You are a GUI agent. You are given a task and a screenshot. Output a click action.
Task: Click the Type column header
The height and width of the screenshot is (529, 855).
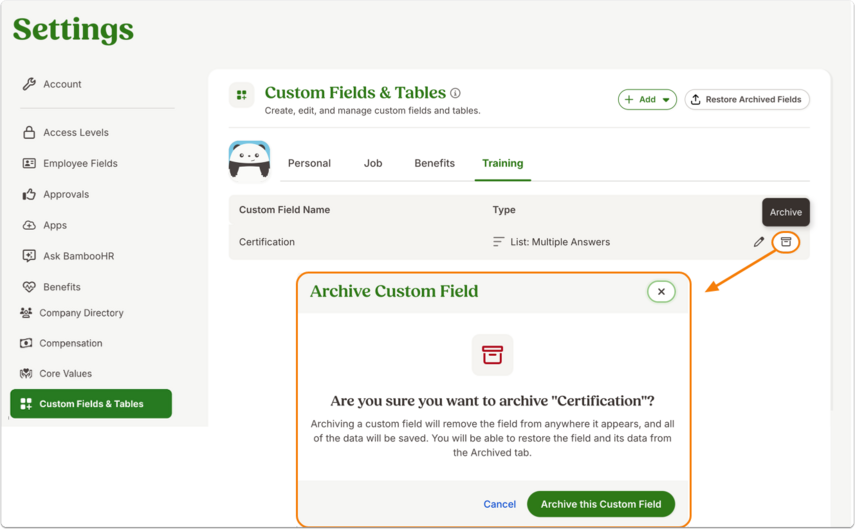(x=504, y=209)
